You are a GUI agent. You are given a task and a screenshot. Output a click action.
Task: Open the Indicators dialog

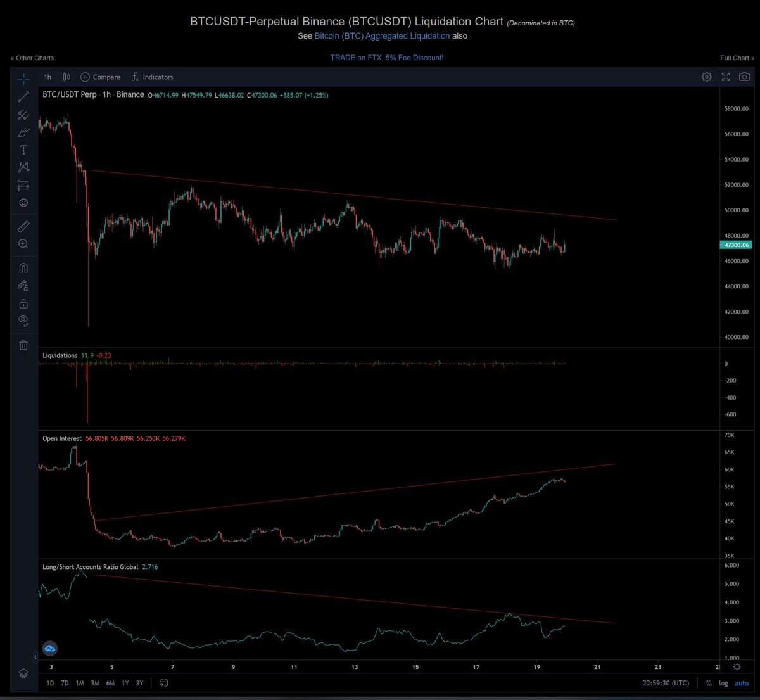coord(152,77)
